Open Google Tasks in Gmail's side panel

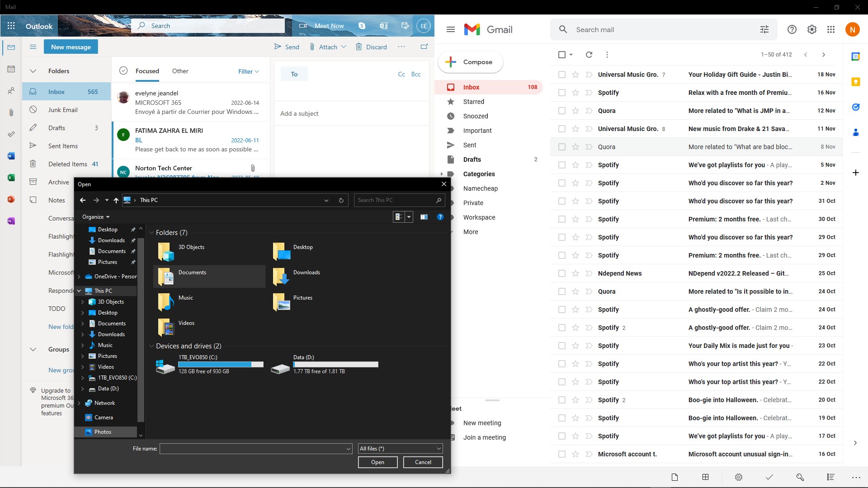coord(856,107)
